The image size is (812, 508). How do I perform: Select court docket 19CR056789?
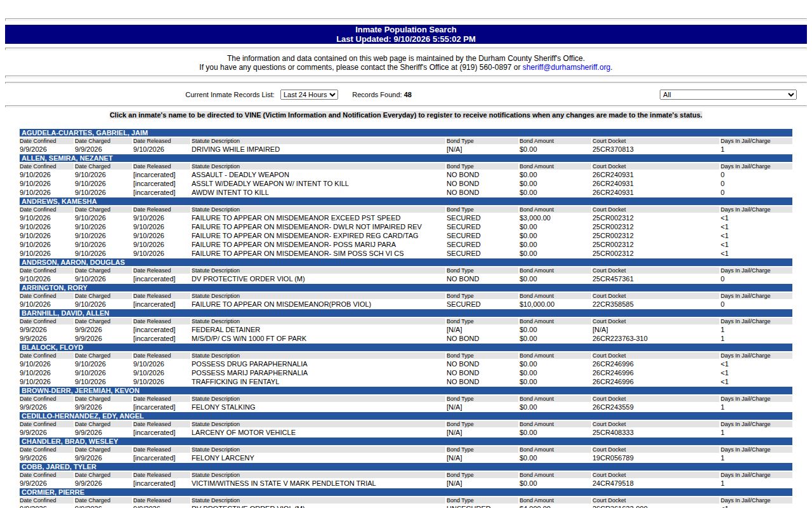click(613, 458)
